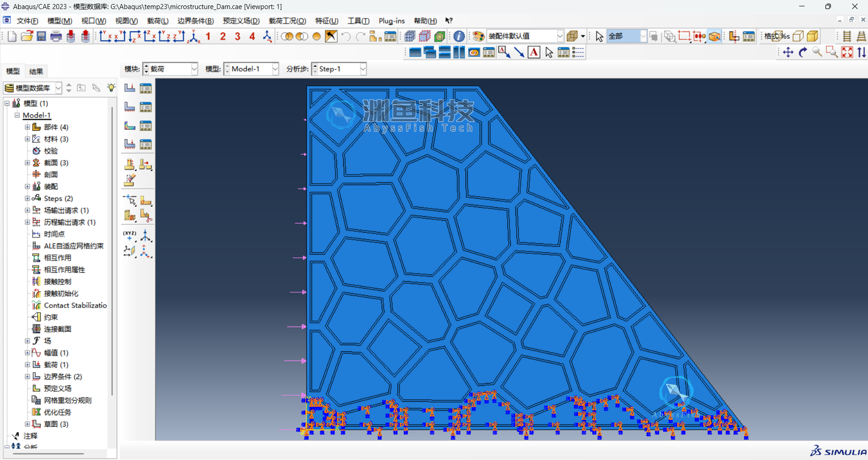Expand the 边界条件 (2) tree node
This screenshot has width=868, height=460.
point(27,376)
